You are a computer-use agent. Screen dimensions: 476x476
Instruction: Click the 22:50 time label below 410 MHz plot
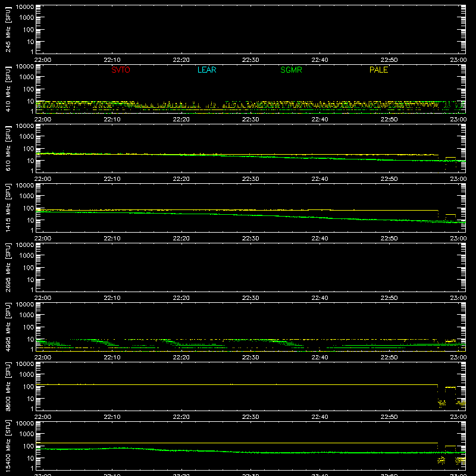tap(389, 120)
